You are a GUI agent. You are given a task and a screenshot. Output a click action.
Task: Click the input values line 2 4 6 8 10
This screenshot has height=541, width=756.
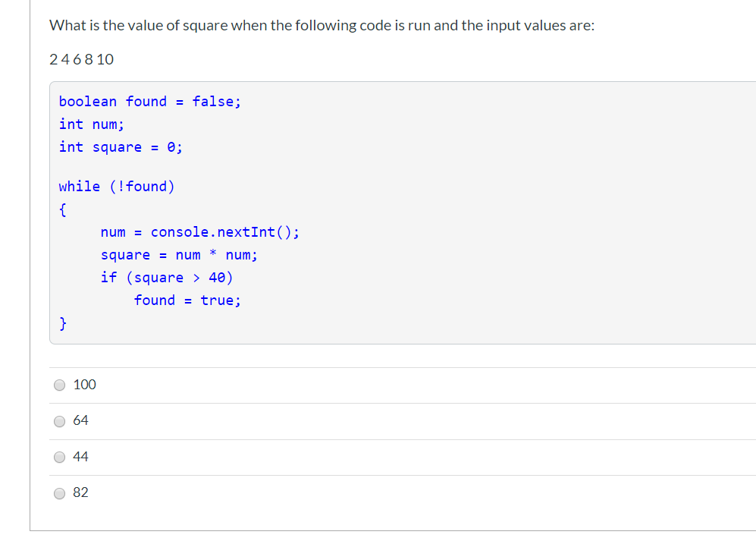pyautogui.click(x=81, y=59)
